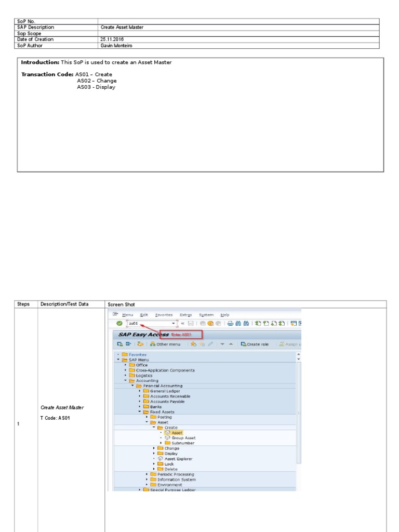The height and width of the screenshot is (532, 399).
Task: Select the Subnumber folder
Action: tap(179, 443)
